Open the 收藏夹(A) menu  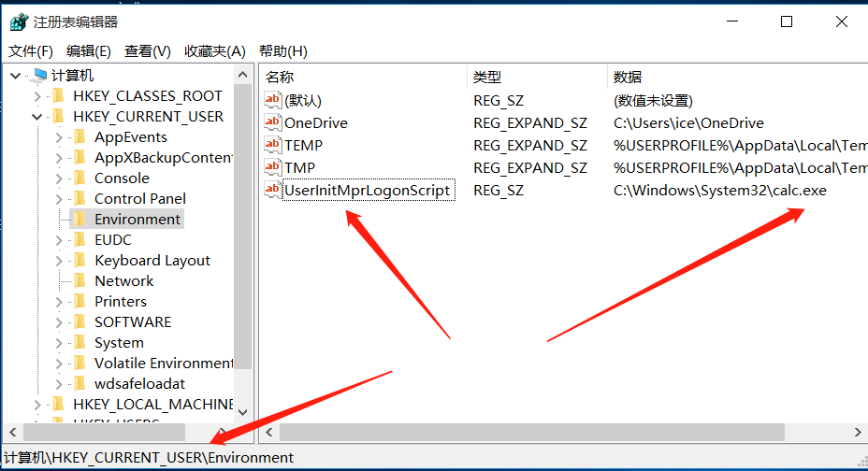(x=215, y=51)
